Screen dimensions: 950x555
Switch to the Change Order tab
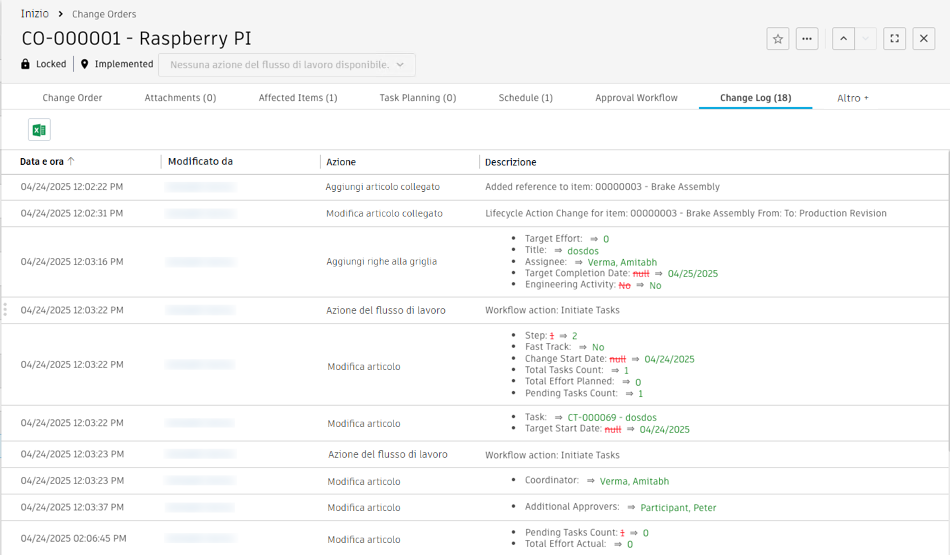coord(72,98)
